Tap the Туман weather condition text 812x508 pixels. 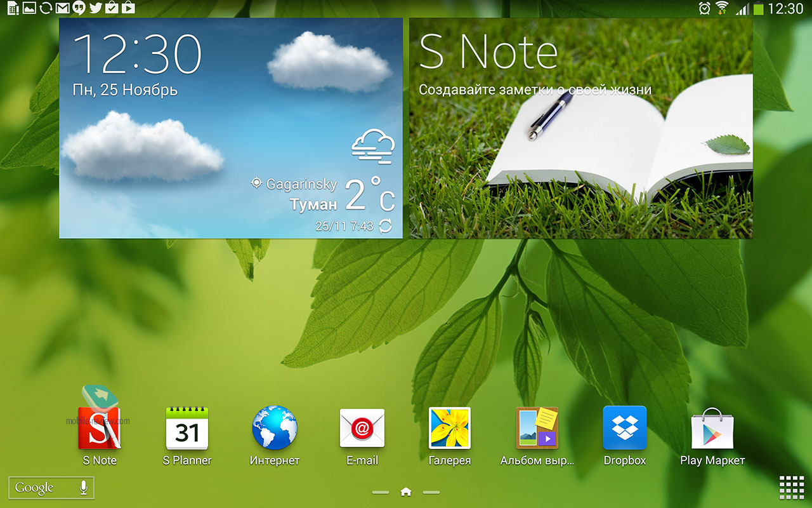pos(313,204)
